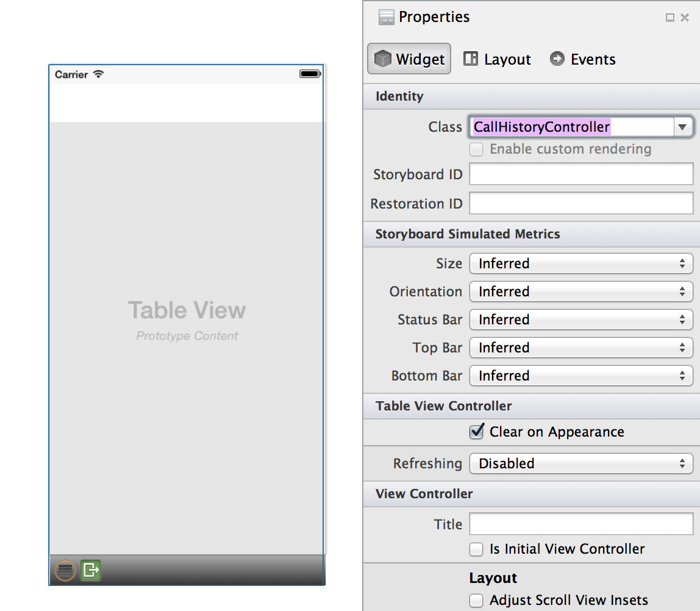Open the Orientation dropdown
This screenshot has height=611, width=700.
[x=580, y=291]
